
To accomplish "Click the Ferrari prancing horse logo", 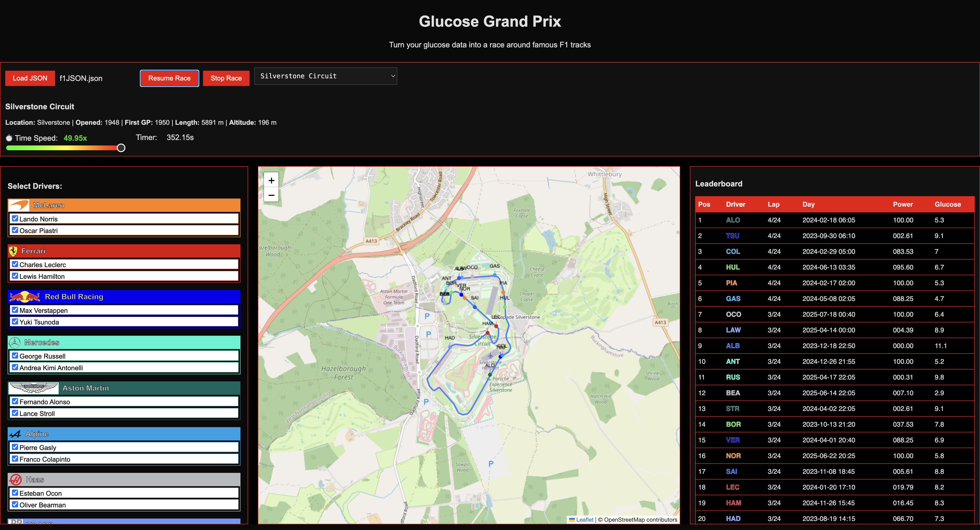I will pyautogui.click(x=14, y=251).
